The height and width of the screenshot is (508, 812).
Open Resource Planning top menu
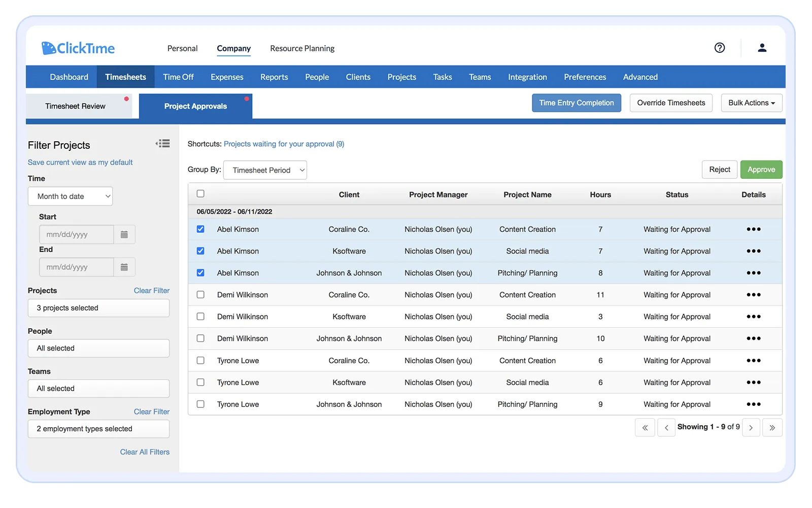pos(302,48)
